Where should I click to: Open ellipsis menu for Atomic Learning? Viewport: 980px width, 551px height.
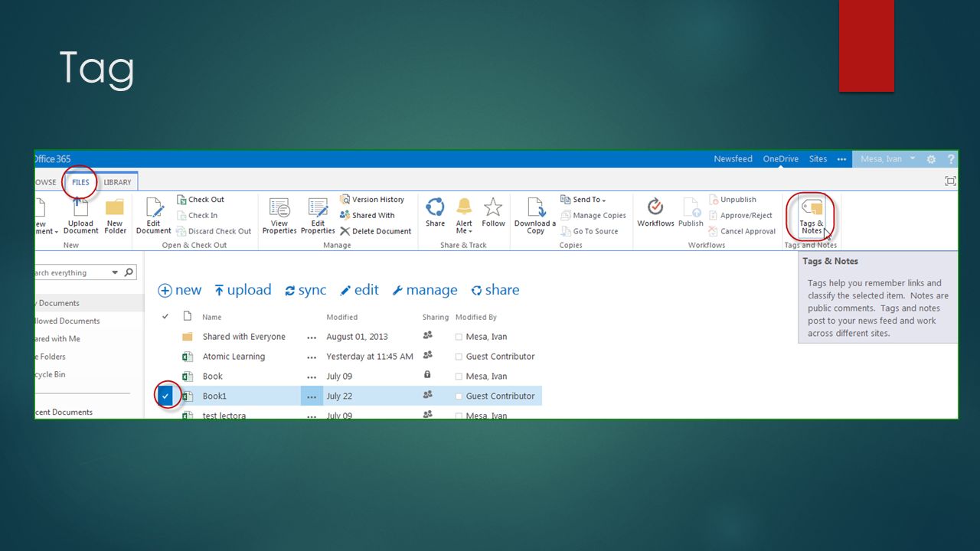(x=312, y=357)
